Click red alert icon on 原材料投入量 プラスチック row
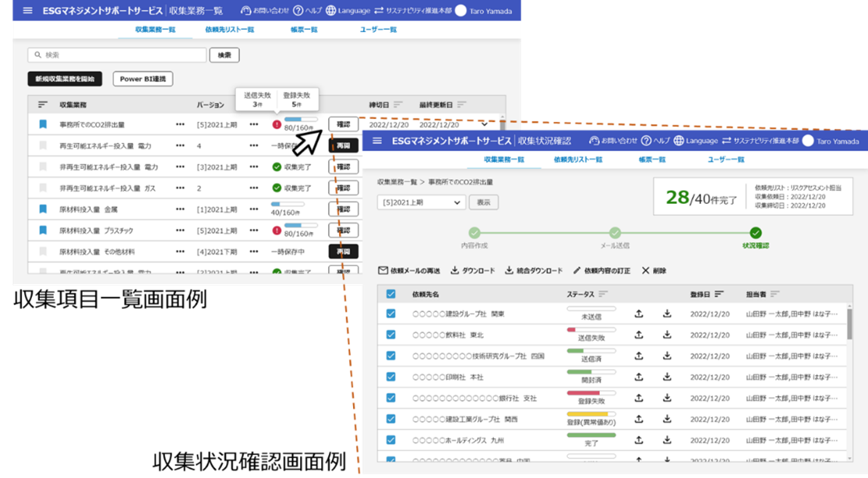 pyautogui.click(x=277, y=230)
